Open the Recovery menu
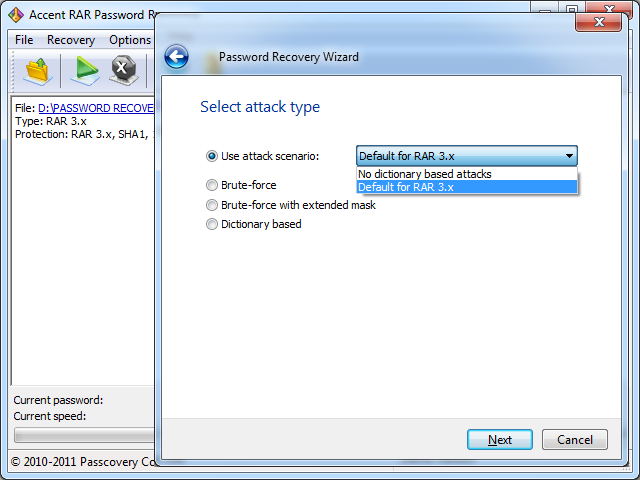Image resolution: width=640 pixels, height=480 pixels. (71, 40)
